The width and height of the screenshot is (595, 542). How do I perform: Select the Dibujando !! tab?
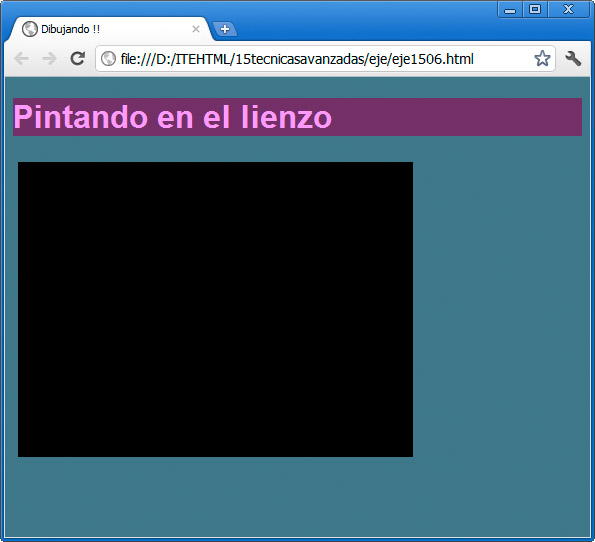tap(110, 29)
